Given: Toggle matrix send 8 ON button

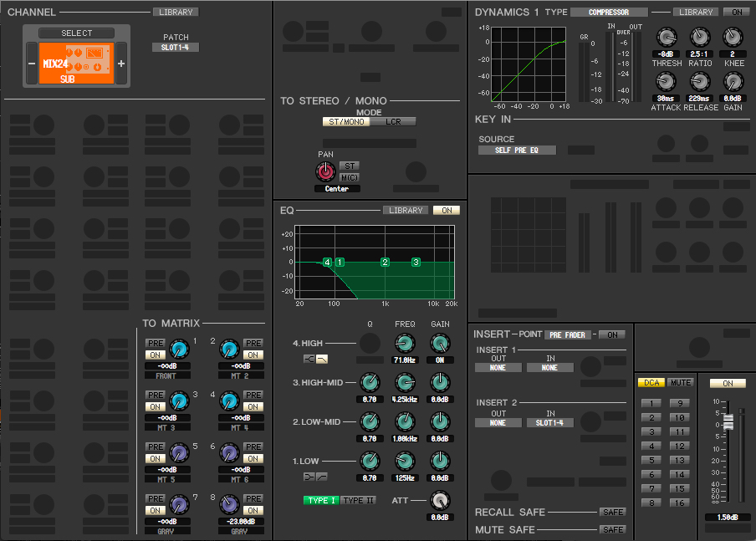Looking at the screenshot, I should pyautogui.click(x=253, y=510).
